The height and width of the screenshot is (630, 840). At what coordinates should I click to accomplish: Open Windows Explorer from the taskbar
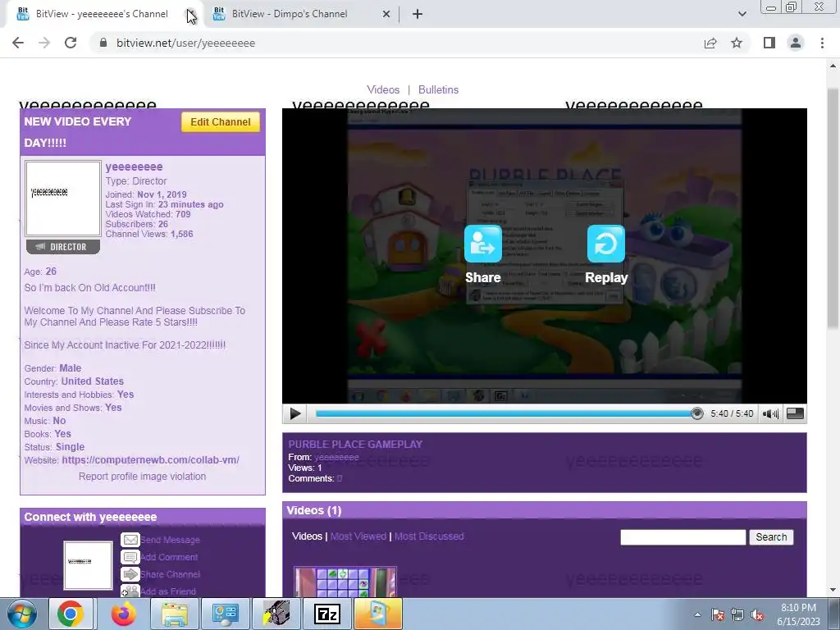point(175,614)
